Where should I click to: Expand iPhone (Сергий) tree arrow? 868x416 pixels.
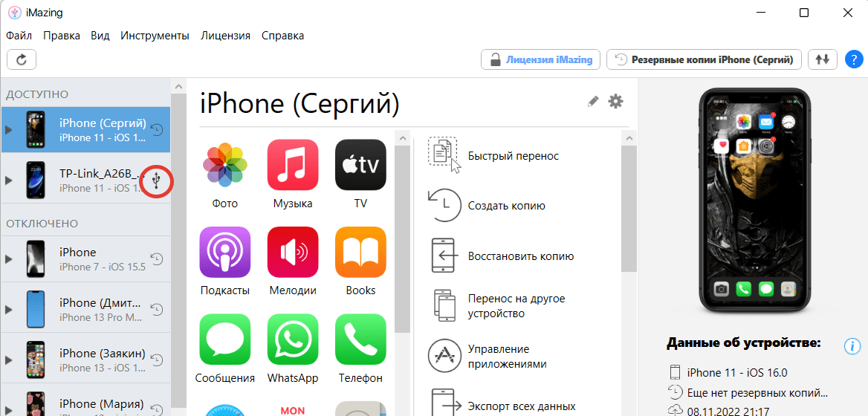coord(8,130)
